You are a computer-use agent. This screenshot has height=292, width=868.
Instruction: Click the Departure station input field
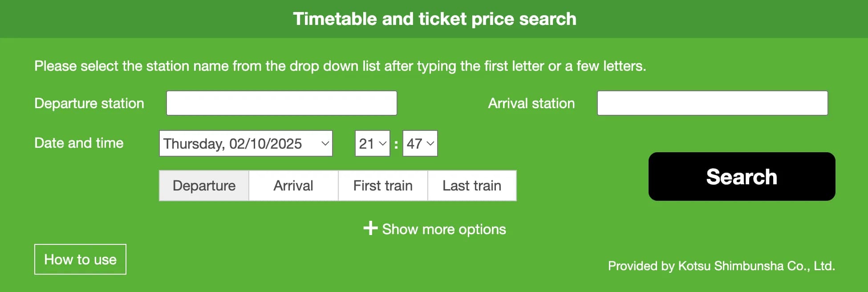(x=281, y=103)
